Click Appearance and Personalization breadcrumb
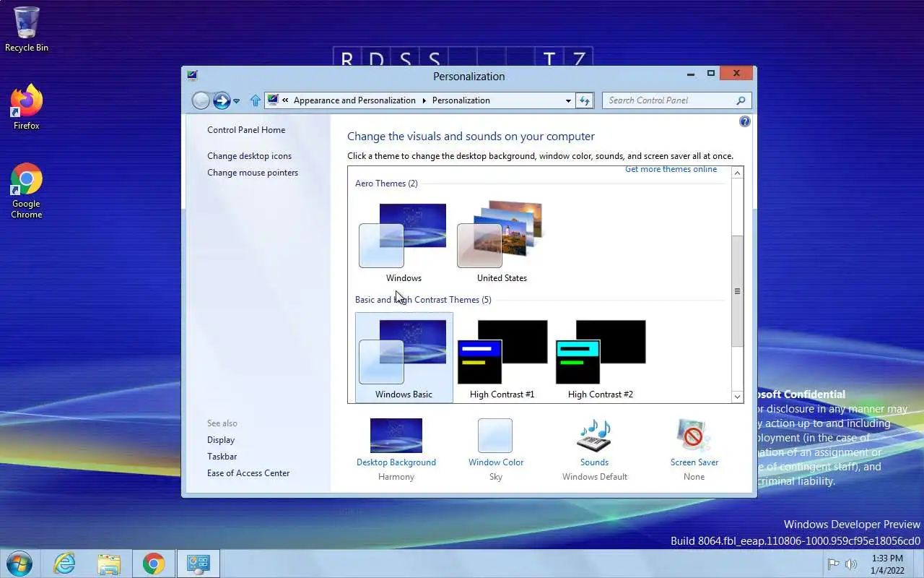This screenshot has height=578, width=924. 354,100
